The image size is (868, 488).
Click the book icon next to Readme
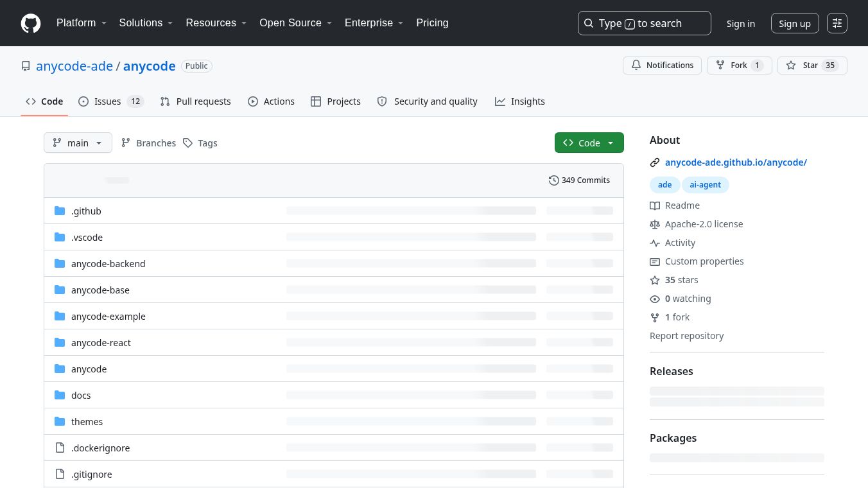point(655,205)
